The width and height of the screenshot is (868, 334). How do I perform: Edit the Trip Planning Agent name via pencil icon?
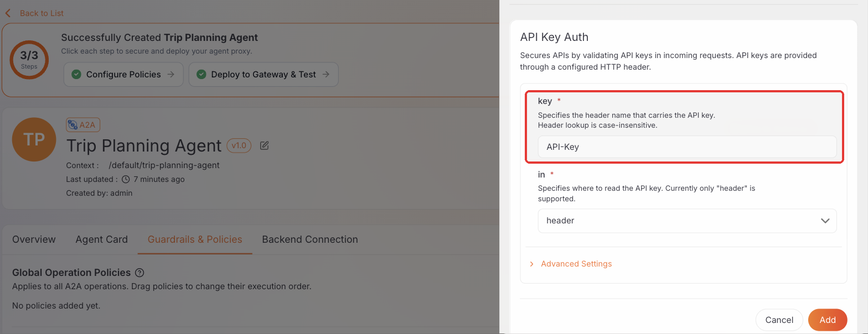coord(265,145)
